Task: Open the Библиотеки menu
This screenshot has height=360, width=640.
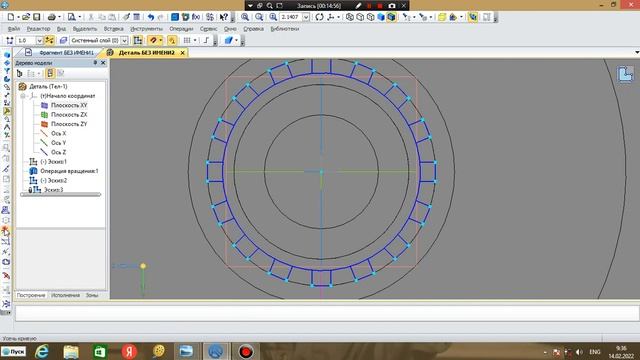Action: (x=284, y=29)
